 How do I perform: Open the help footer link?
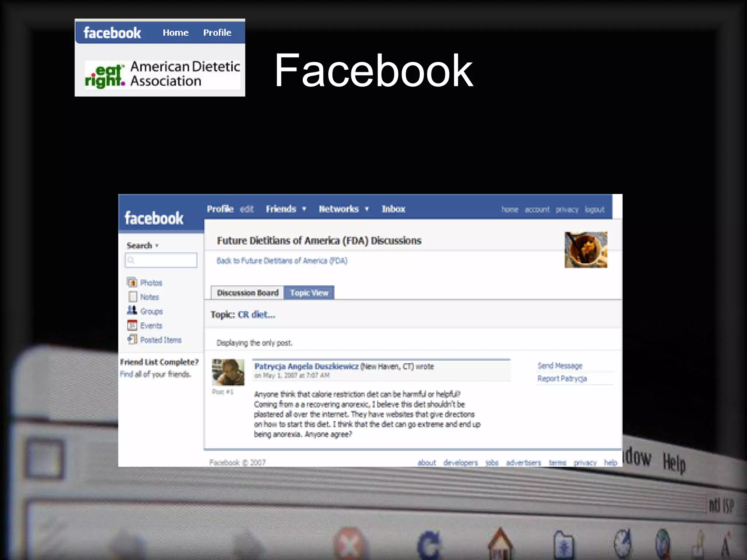[x=610, y=463]
